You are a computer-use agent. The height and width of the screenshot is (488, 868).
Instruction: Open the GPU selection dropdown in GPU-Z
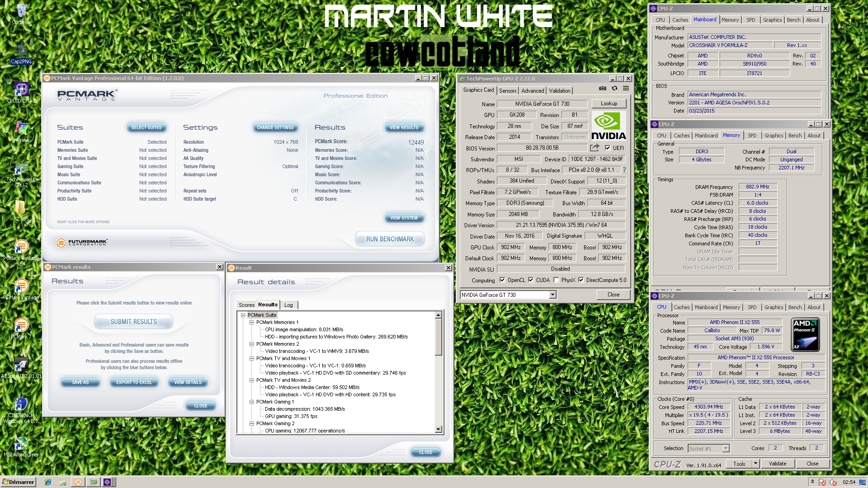[552, 295]
